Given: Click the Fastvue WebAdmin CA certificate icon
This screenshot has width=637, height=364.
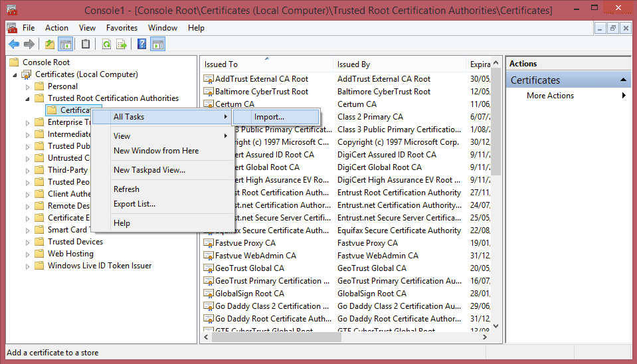Looking at the screenshot, I should point(209,256).
